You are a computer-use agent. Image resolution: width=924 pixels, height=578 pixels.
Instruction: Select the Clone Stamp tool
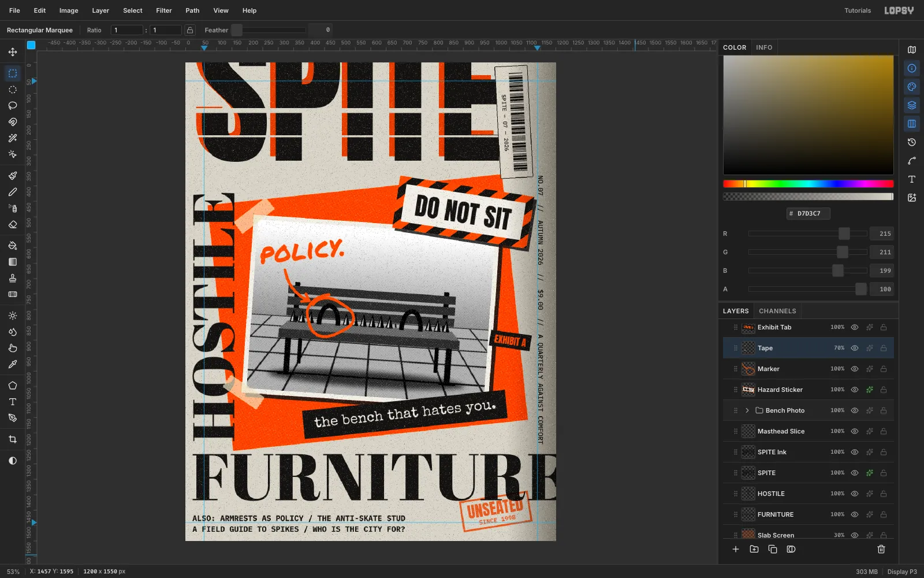coord(13,278)
